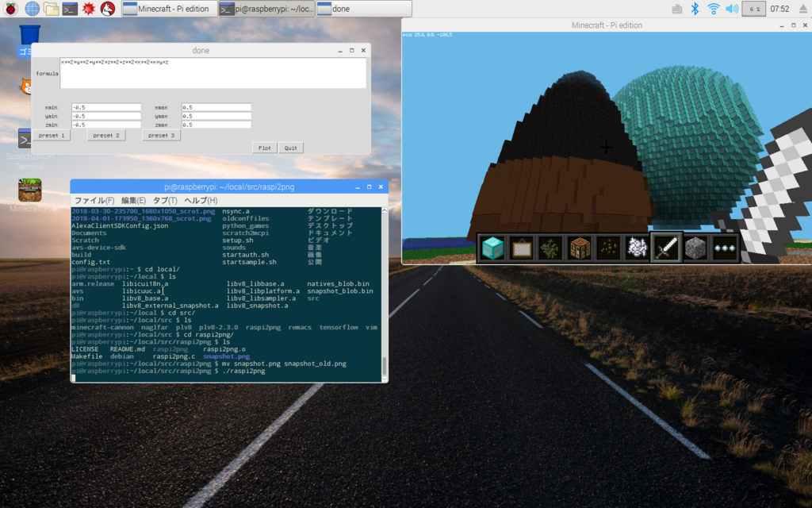Click the terminal window title bar
812x508 pixels.
(229, 187)
